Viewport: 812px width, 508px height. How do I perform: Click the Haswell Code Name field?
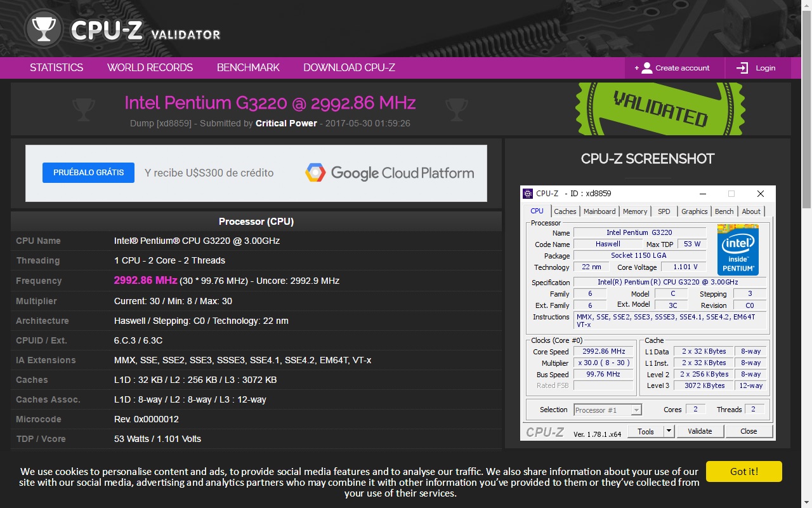(608, 244)
